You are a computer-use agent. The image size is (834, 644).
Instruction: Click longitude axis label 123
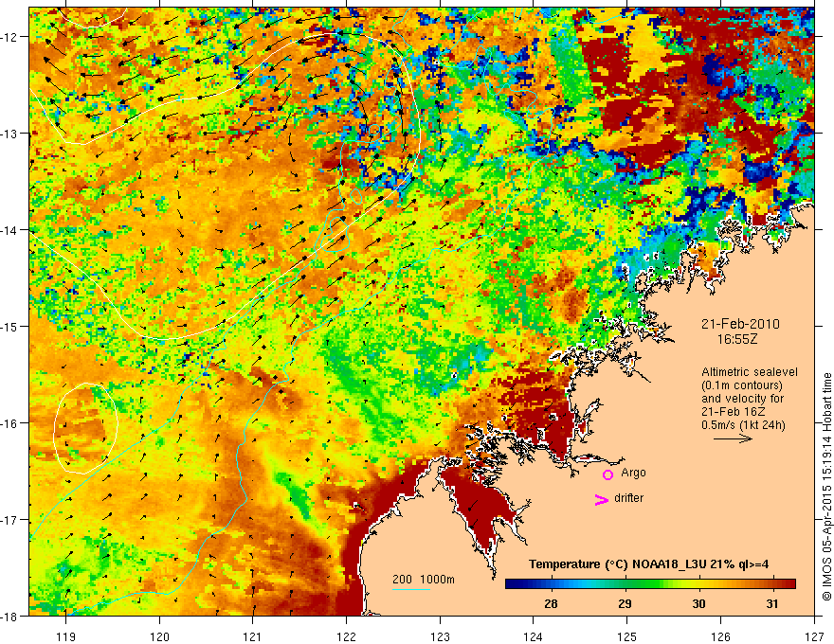click(440, 636)
